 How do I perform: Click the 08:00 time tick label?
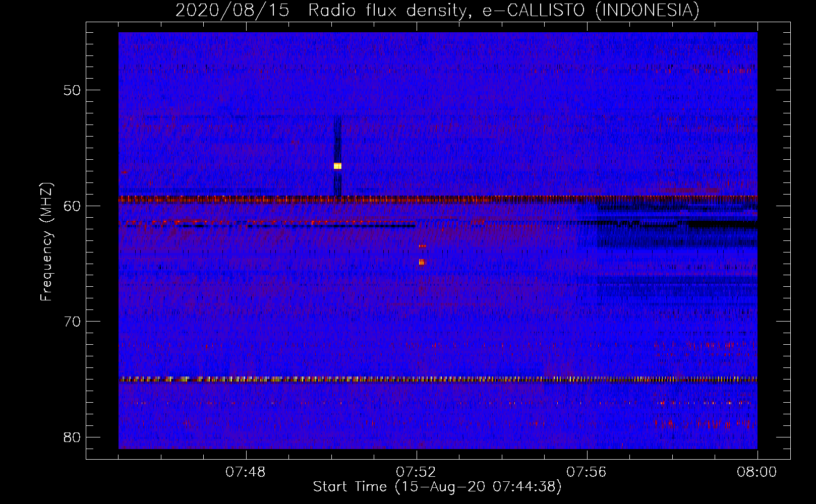coord(757,472)
